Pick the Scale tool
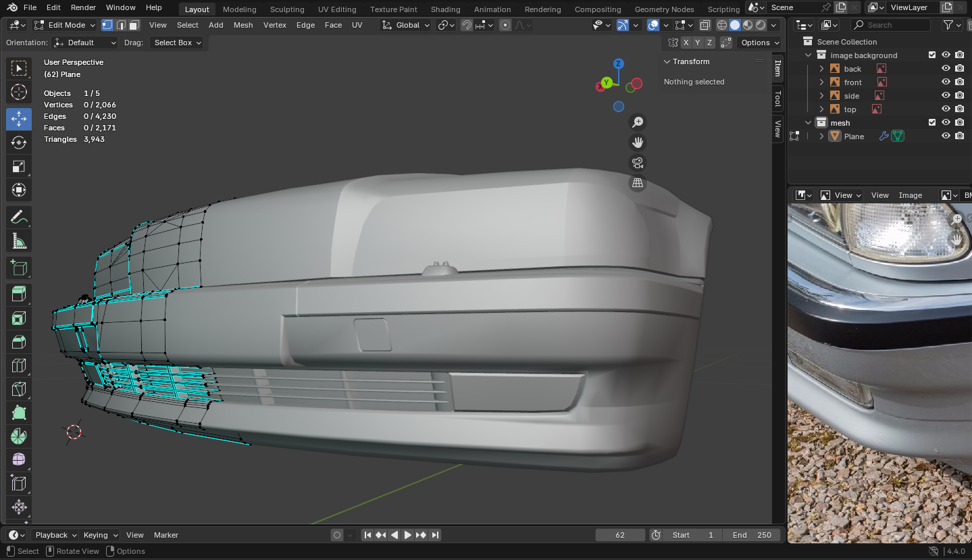The height and width of the screenshot is (560, 972). pyautogui.click(x=19, y=166)
